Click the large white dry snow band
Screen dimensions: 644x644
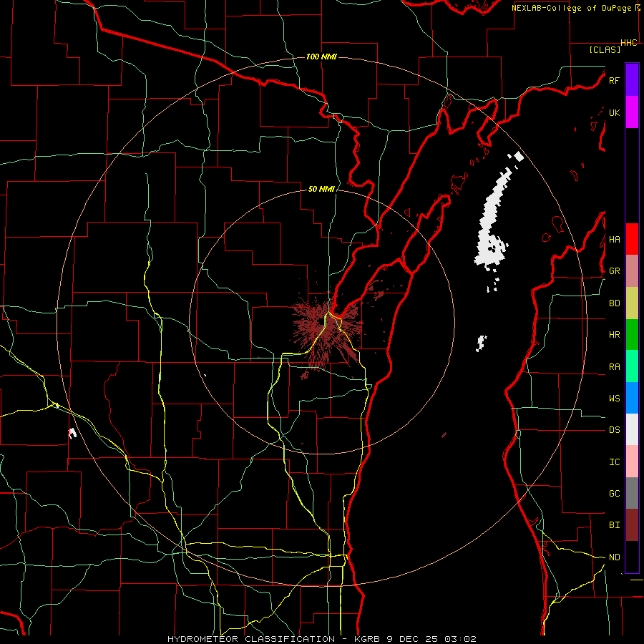pyautogui.click(x=493, y=218)
